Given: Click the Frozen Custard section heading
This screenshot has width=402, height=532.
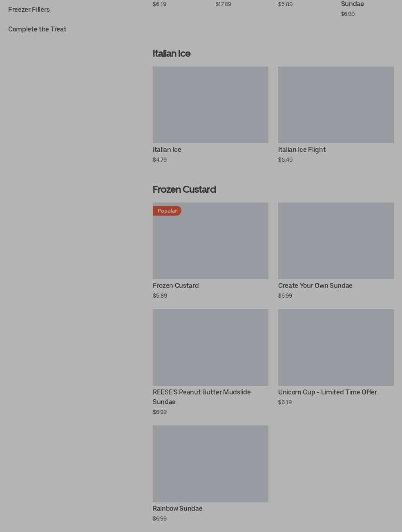Looking at the screenshot, I should [184, 189].
